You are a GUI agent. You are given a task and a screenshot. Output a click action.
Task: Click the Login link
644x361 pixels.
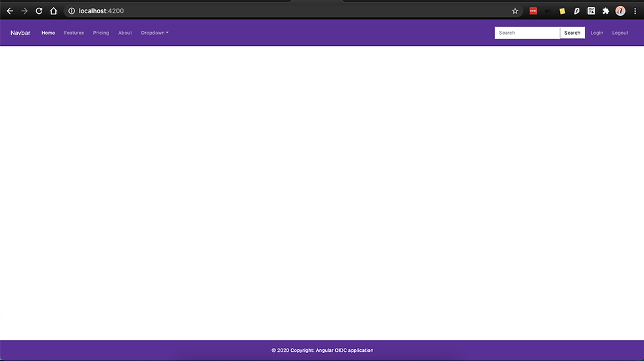[x=597, y=33]
